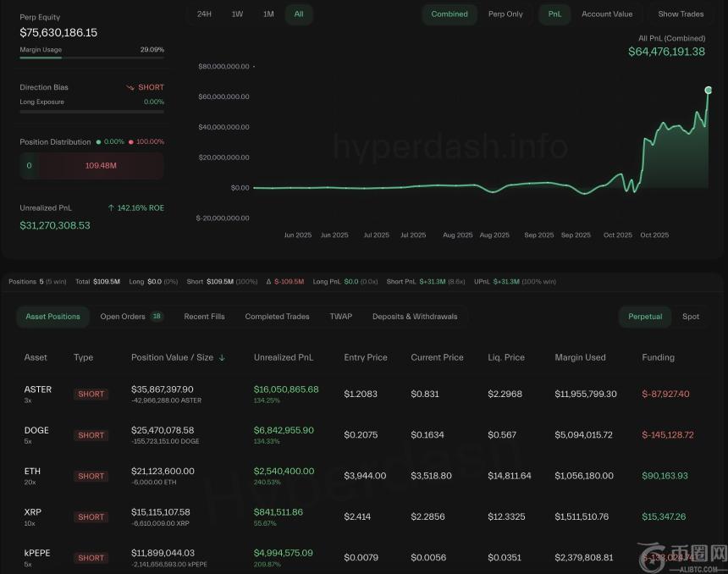Enable Show Trades on chart
Image resolution: width=728 pixels, height=574 pixels.
point(681,14)
